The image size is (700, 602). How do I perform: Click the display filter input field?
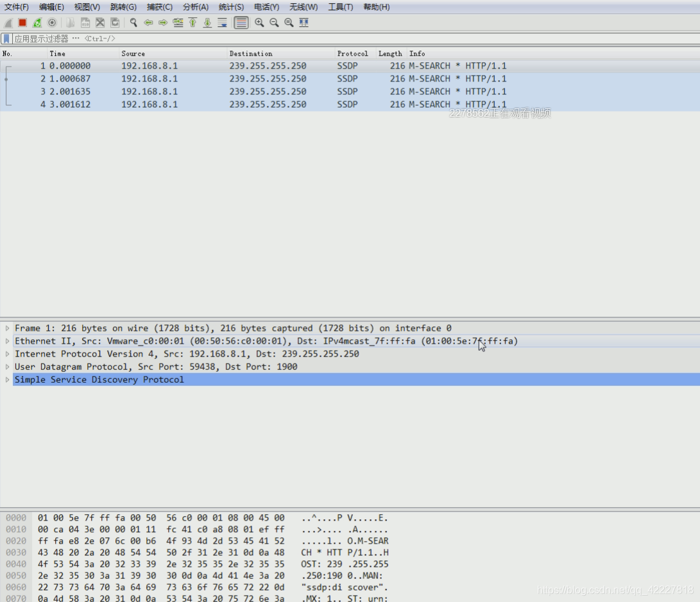coord(356,39)
